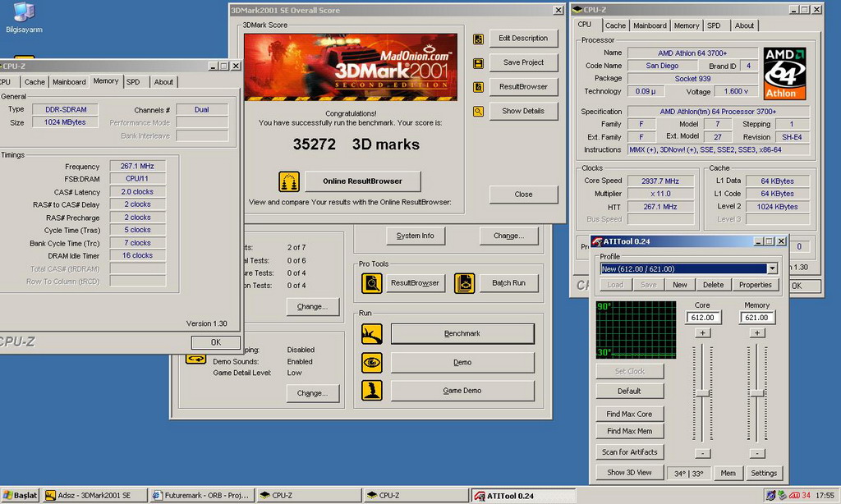Image resolution: width=841 pixels, height=504 pixels.
Task: Click Show 3D View in ATITool
Action: click(x=629, y=472)
